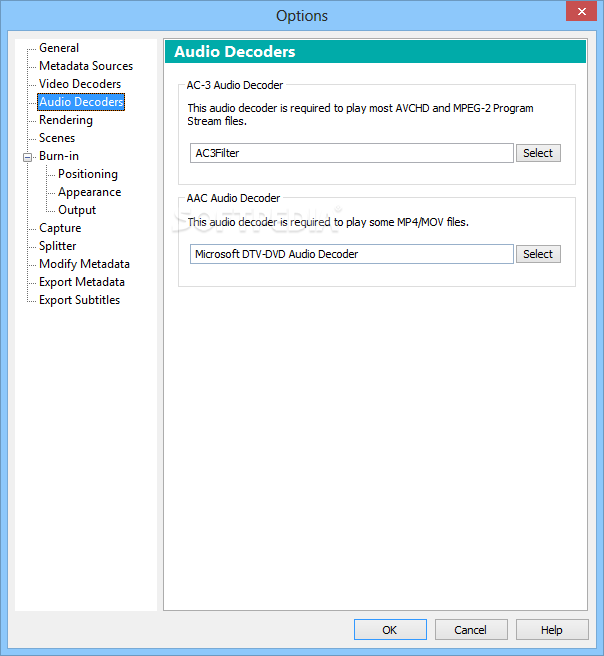The height and width of the screenshot is (656, 604).
Task: Click the AC3Filter decoder field
Action: (352, 153)
